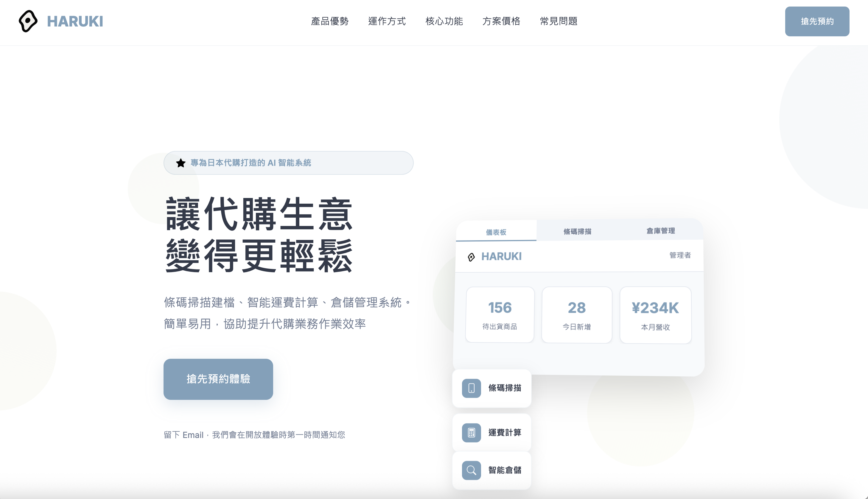Open 常見問題 from the navigation
Screen dimensions: 868x499
click(x=559, y=21)
